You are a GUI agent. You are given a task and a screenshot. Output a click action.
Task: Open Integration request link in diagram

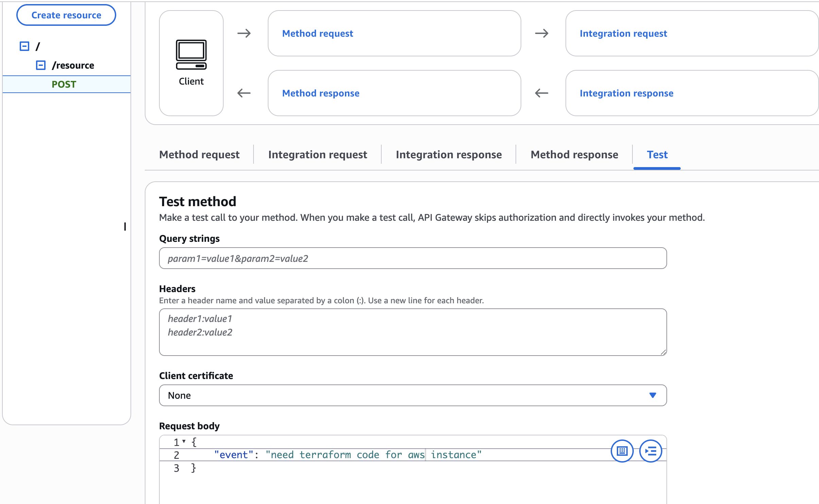point(623,34)
